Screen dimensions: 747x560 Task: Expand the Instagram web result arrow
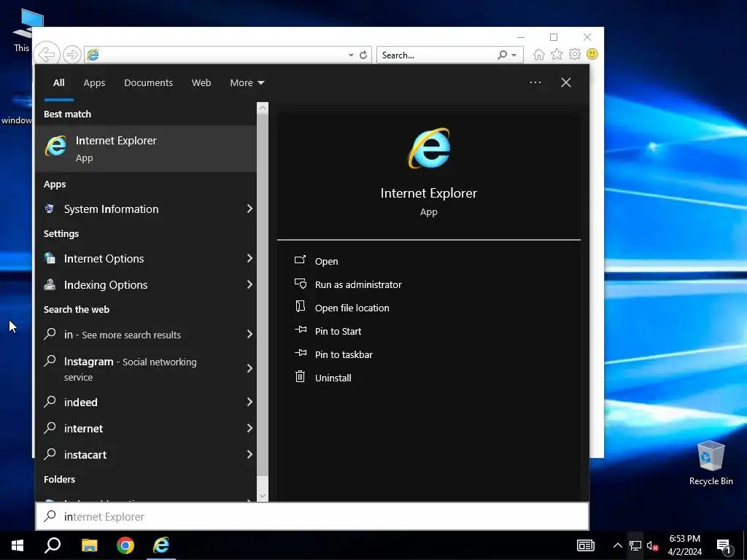[249, 368]
